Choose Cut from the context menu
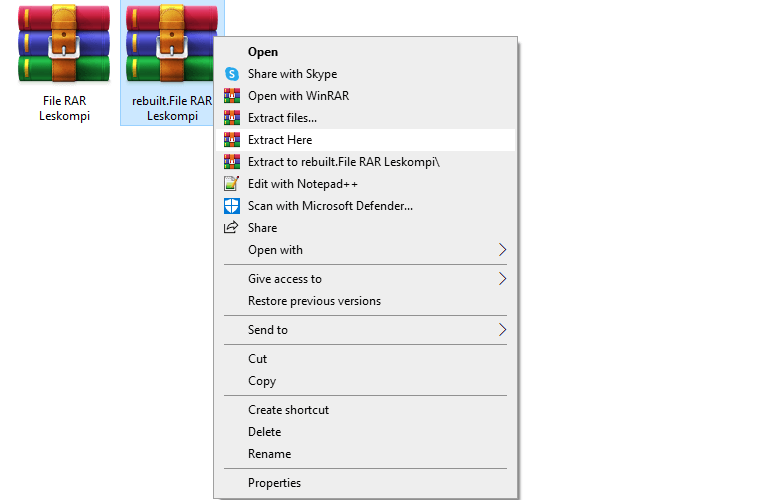Image resolution: width=759 pixels, height=500 pixels. (x=366, y=359)
